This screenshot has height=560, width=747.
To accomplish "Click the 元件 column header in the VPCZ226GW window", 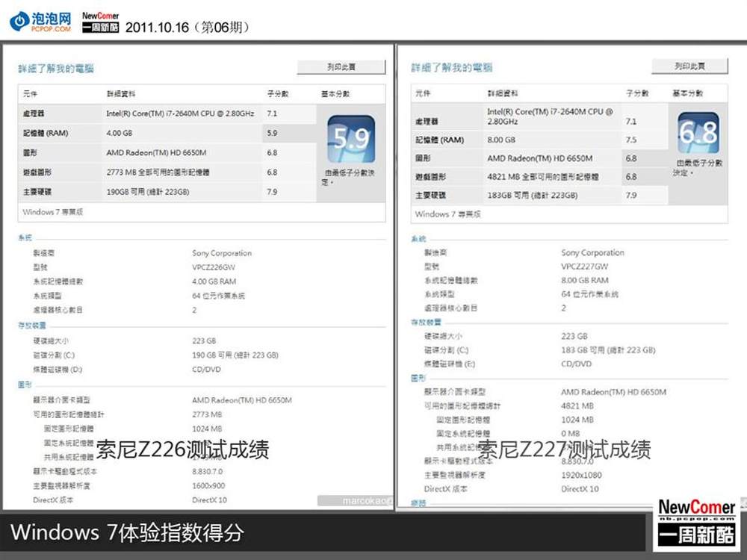I will pos(30,94).
